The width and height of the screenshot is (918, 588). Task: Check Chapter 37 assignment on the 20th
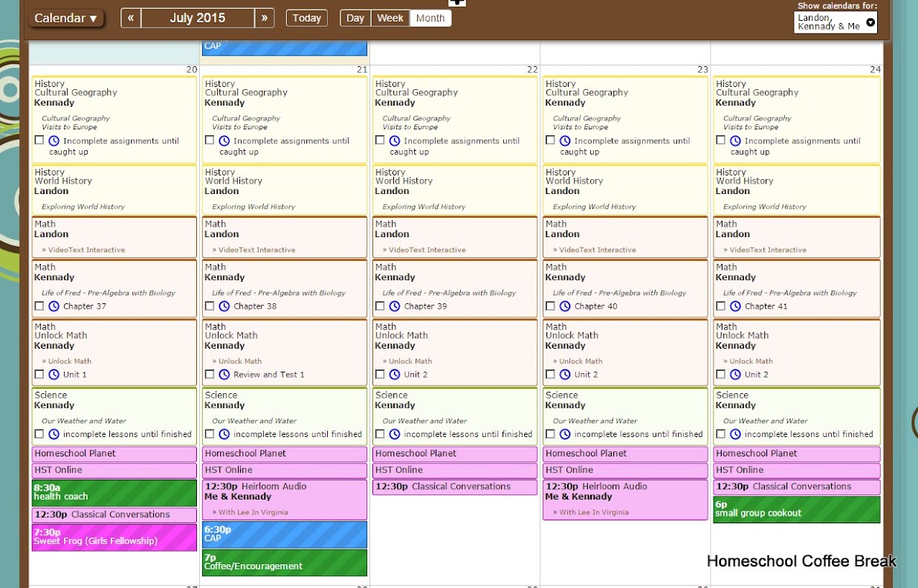click(39, 306)
